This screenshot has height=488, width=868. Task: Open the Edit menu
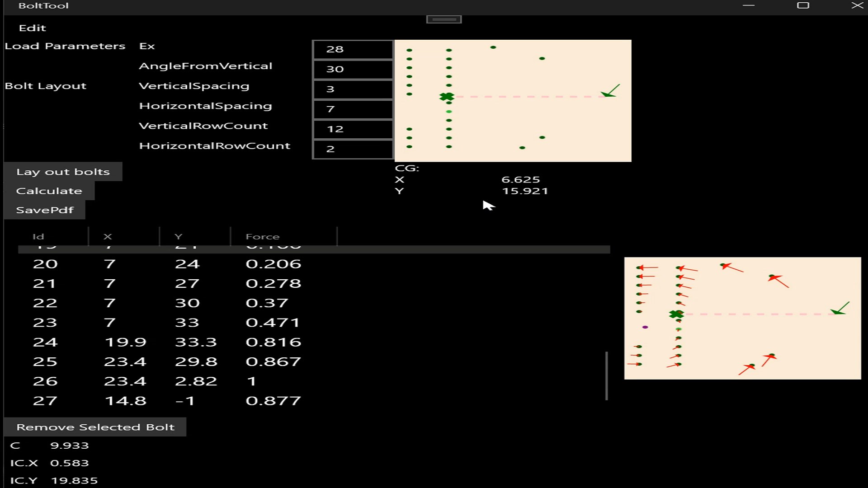[x=33, y=28]
